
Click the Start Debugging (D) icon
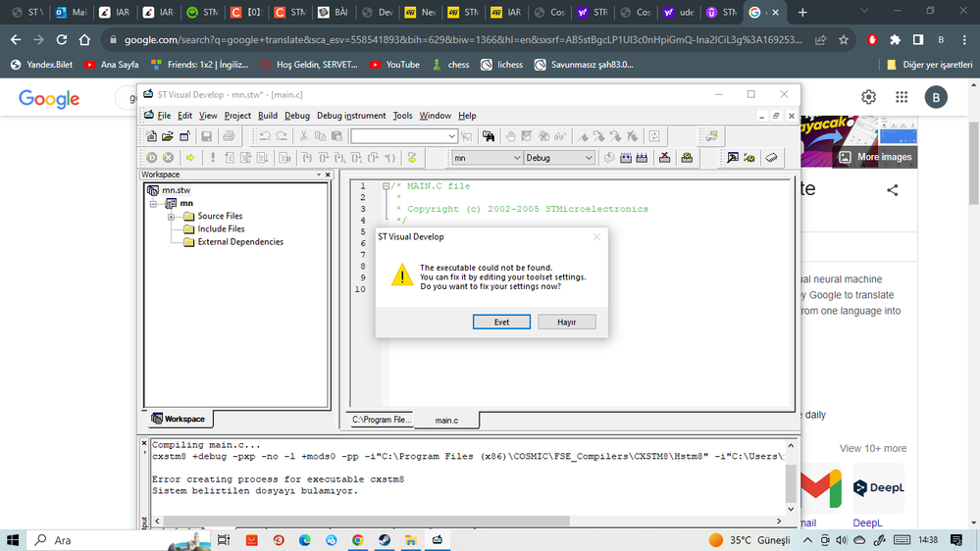point(151,158)
